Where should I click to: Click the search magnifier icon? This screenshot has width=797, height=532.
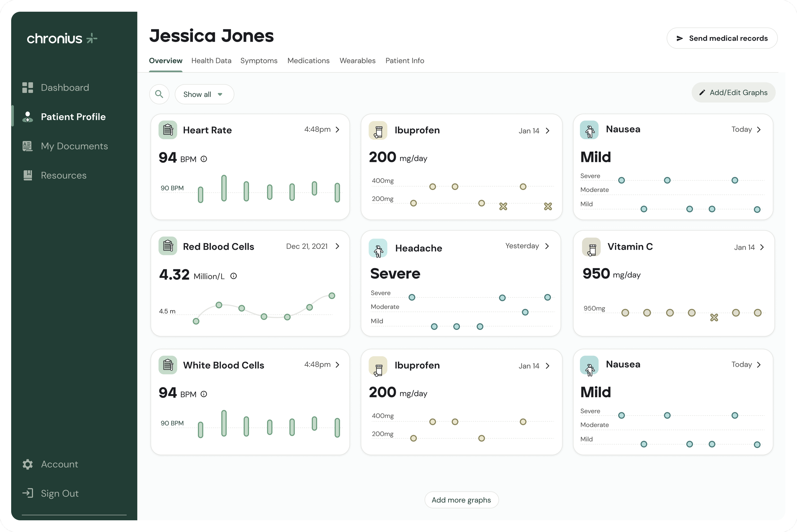pyautogui.click(x=159, y=94)
